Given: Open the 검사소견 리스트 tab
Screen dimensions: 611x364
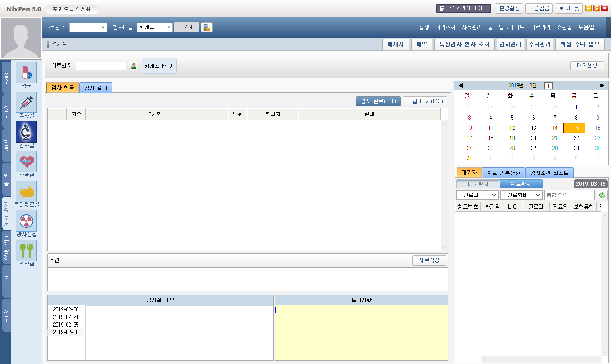Looking at the screenshot, I should coord(549,173).
